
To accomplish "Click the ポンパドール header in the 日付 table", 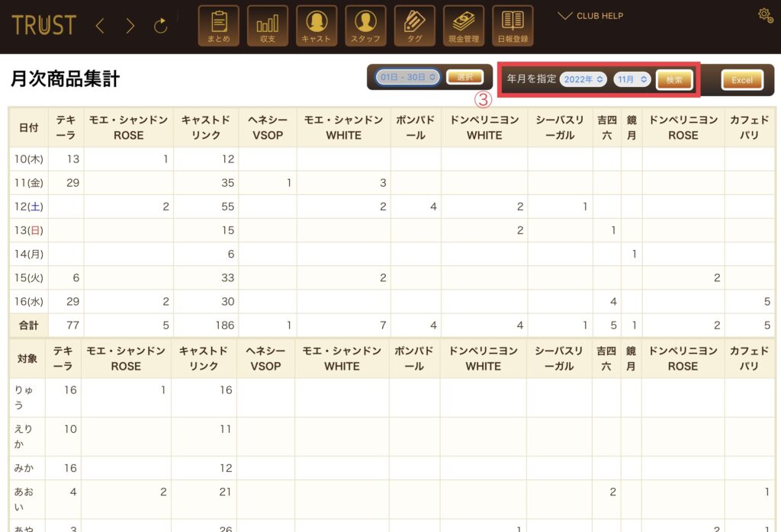I will [416, 127].
